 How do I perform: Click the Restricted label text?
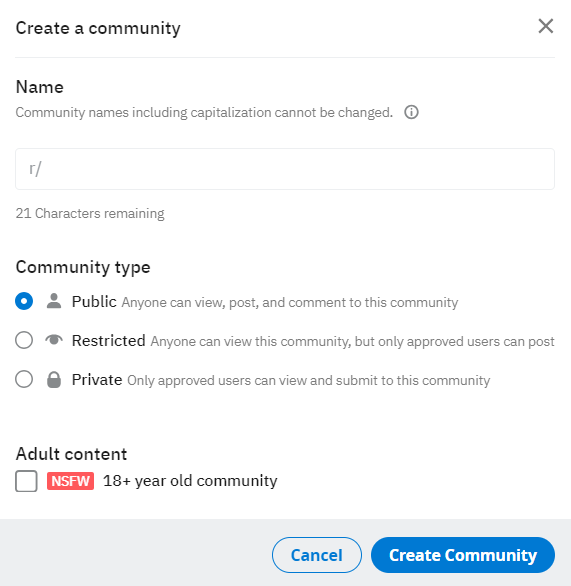pyautogui.click(x=108, y=340)
